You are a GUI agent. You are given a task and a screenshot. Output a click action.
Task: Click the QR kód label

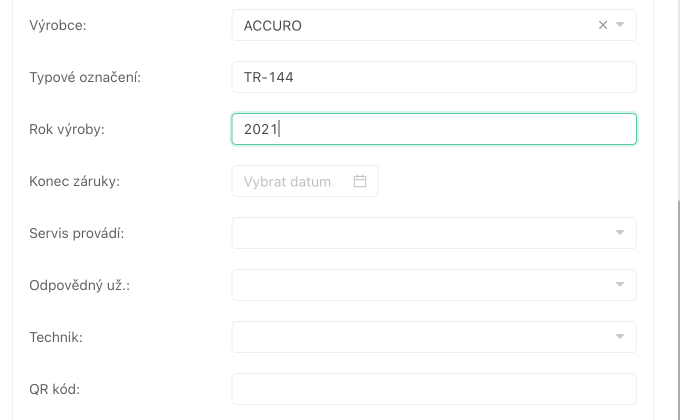[55, 389]
